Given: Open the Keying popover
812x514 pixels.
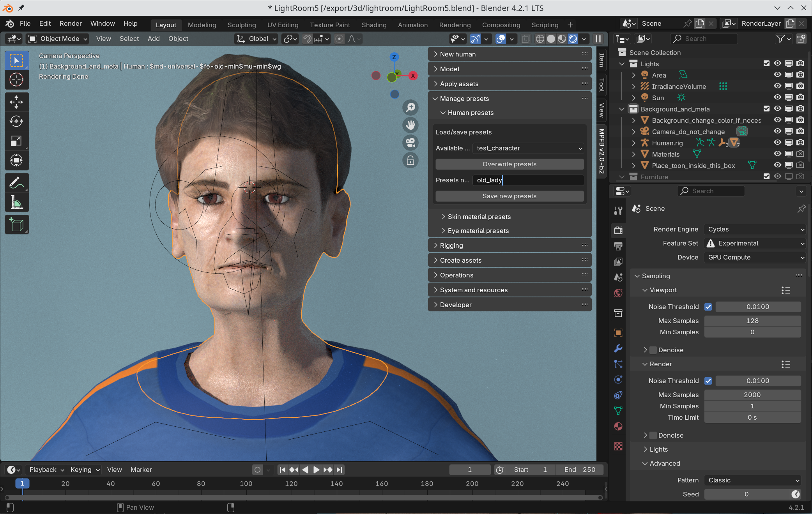Looking at the screenshot, I should pyautogui.click(x=84, y=470).
